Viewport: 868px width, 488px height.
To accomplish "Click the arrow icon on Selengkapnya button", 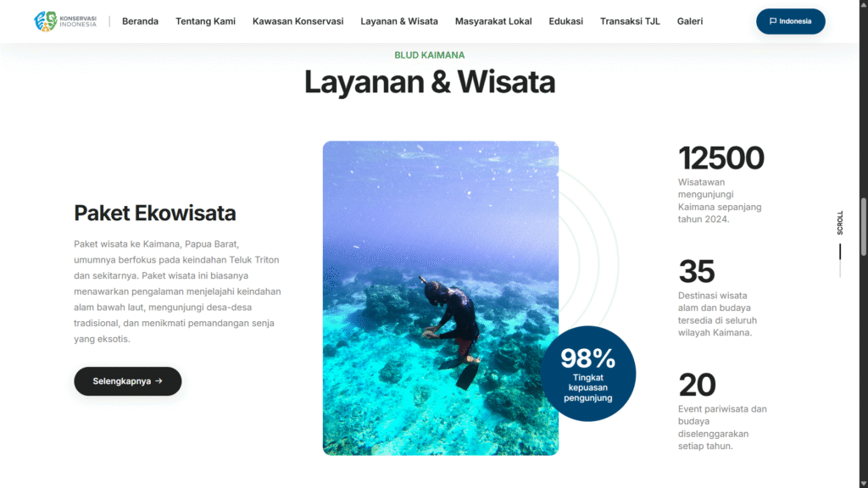I will [x=159, y=381].
